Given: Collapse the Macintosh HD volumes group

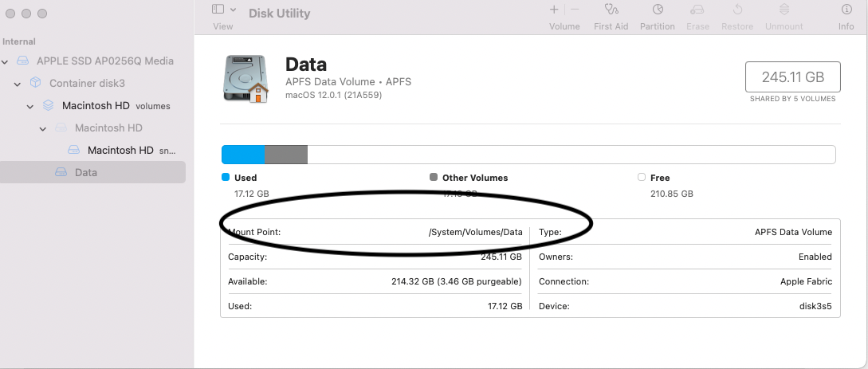Looking at the screenshot, I should pos(30,106).
